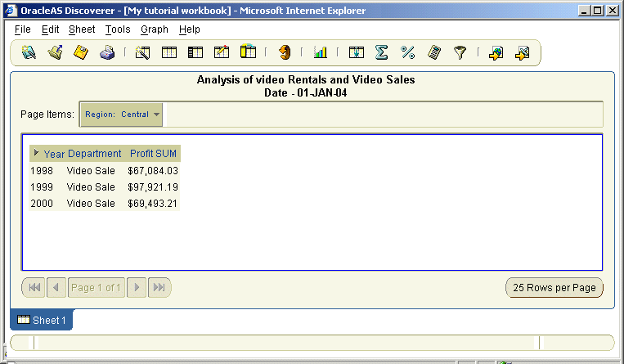The width and height of the screenshot is (624, 364).
Task: Click the 25 Rows per Page button
Action: coord(554,288)
